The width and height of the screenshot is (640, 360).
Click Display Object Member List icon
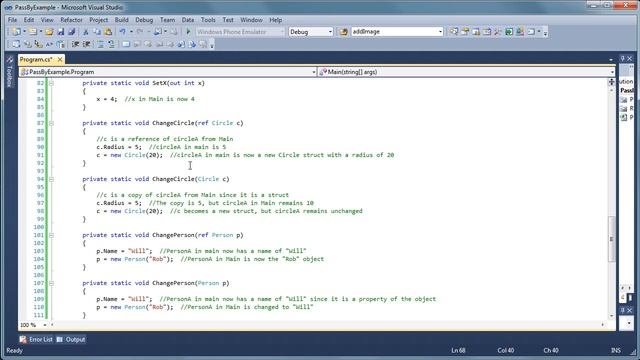point(16,44)
